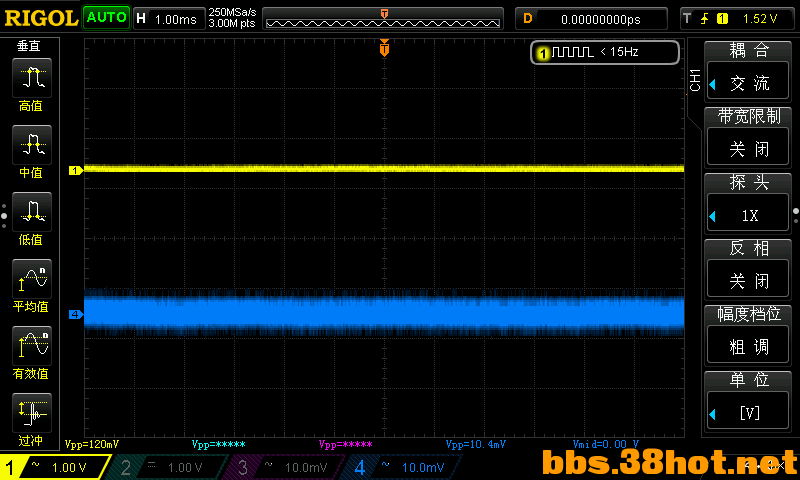The height and width of the screenshot is (480, 800).
Task: Click the waveform memory overview bar
Action: [x=383, y=19]
